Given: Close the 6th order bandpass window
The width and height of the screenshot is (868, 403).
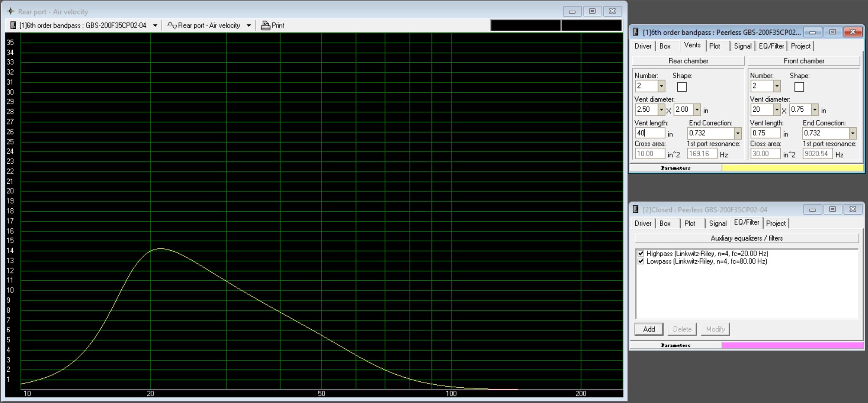Looking at the screenshot, I should (x=853, y=32).
